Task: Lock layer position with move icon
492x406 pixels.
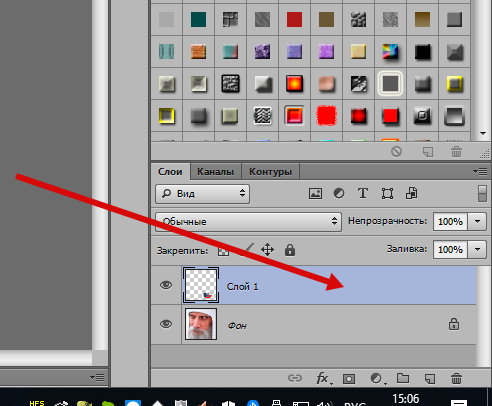Action: pos(267,250)
